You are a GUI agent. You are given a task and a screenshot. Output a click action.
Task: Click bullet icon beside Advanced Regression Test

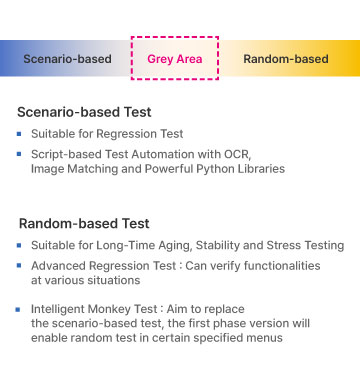(19, 266)
